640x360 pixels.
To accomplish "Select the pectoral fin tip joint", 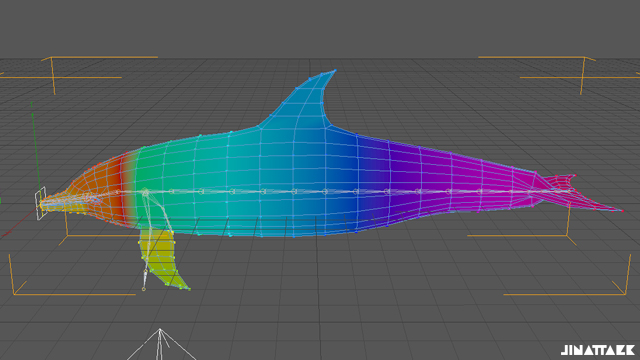I will [x=144, y=289].
